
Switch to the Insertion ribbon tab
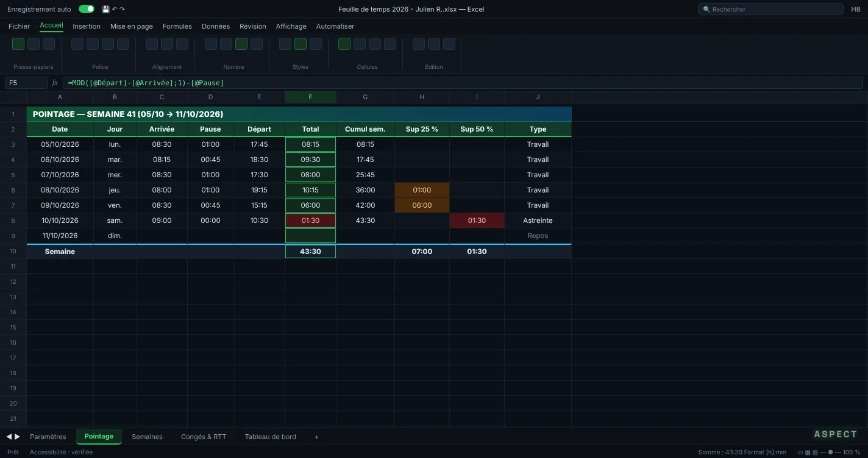(x=87, y=26)
